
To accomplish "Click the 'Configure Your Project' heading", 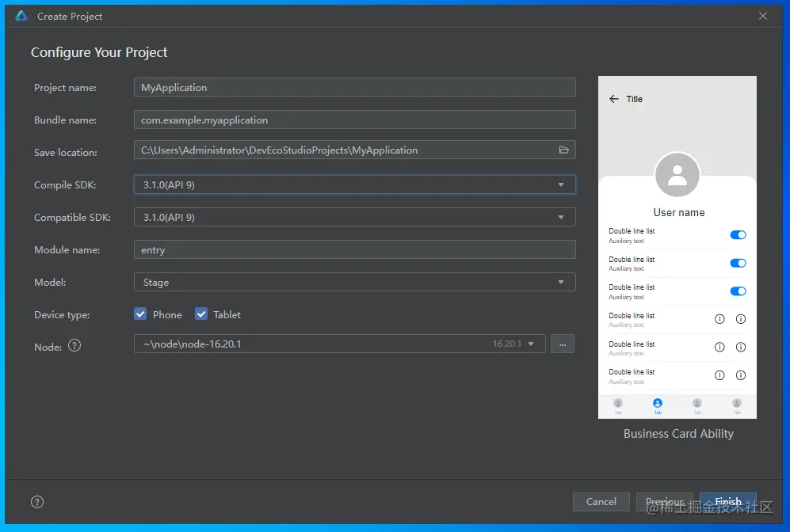I will [x=99, y=52].
